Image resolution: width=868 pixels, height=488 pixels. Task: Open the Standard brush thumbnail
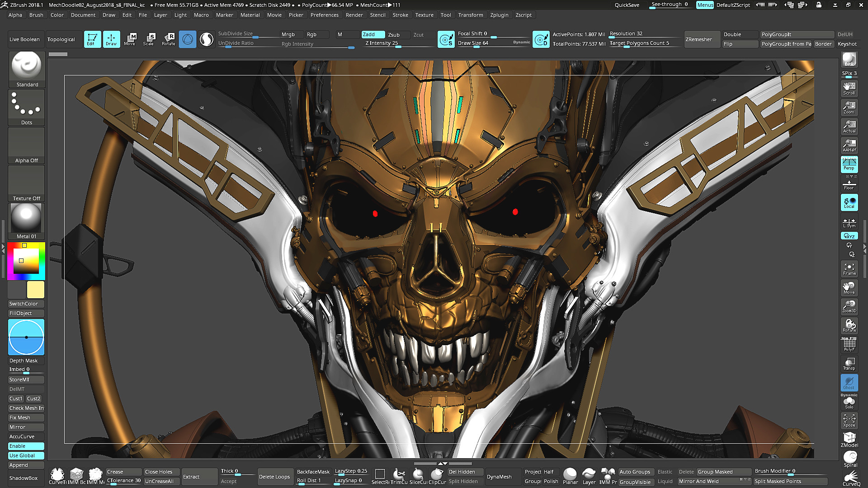click(27, 70)
